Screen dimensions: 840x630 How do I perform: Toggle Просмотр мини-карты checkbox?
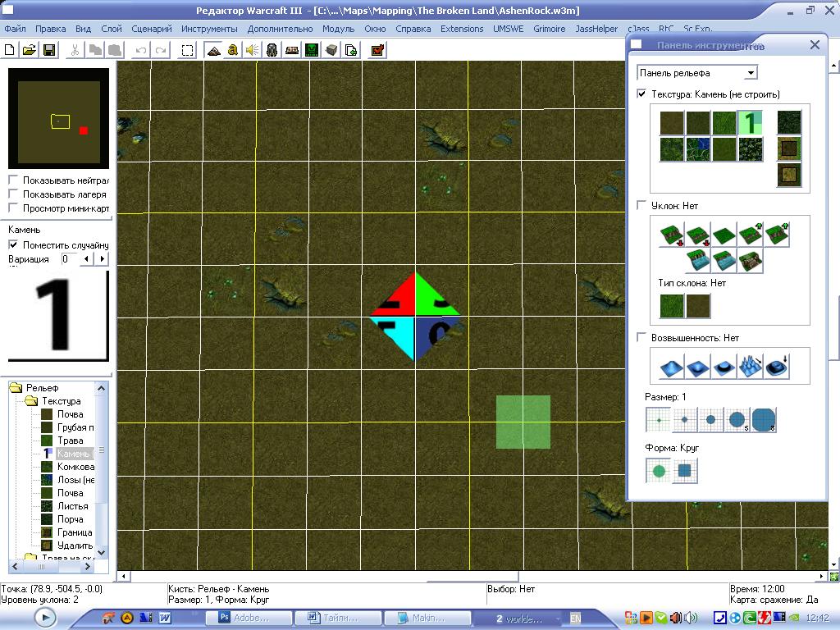(13, 208)
